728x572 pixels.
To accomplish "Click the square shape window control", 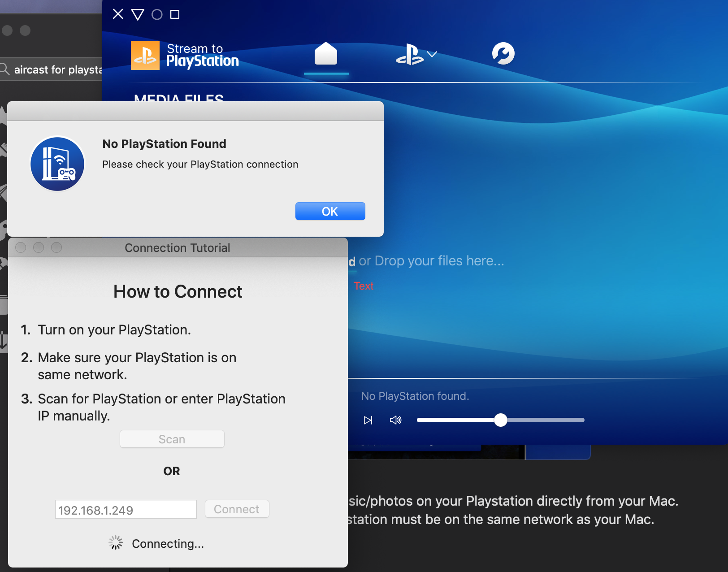I will [x=175, y=15].
